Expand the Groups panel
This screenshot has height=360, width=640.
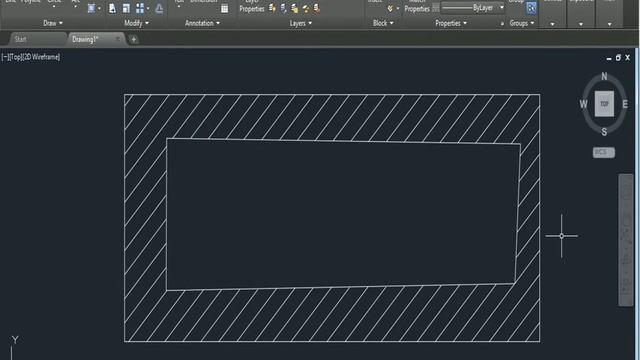tap(522, 23)
